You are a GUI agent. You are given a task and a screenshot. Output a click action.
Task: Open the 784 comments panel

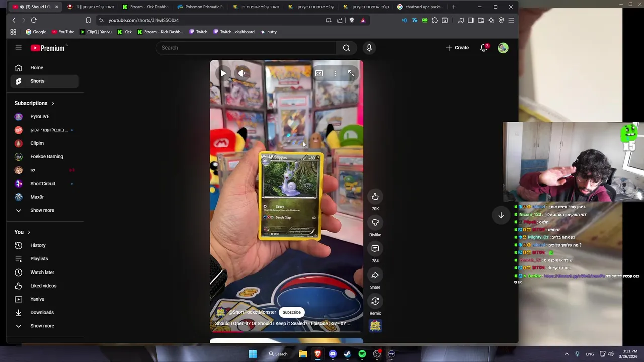coord(375,249)
